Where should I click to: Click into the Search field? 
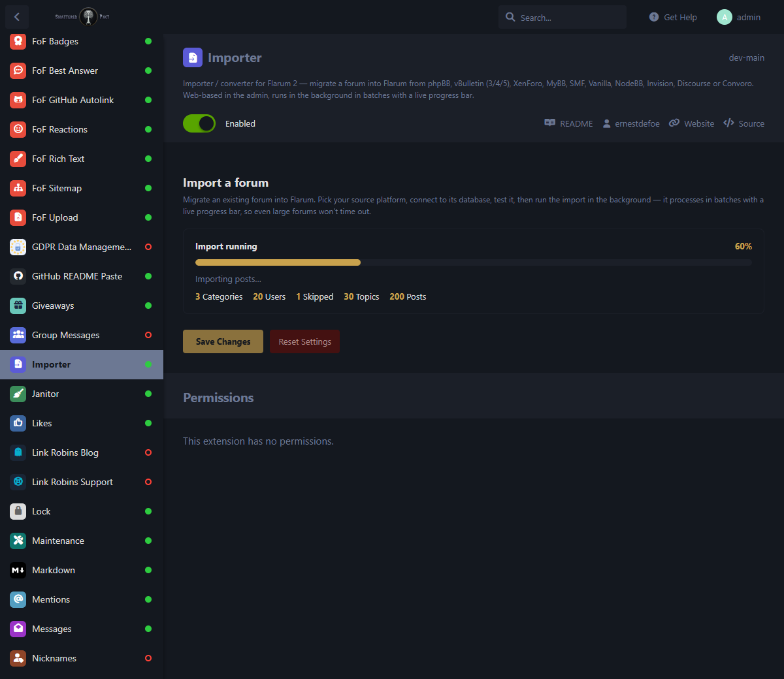click(x=563, y=17)
